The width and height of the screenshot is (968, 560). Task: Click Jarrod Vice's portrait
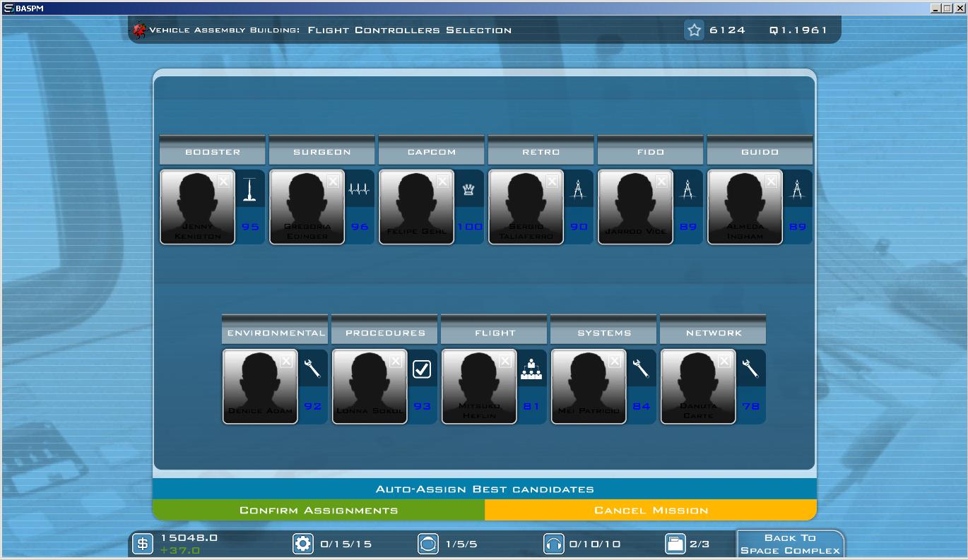635,207
